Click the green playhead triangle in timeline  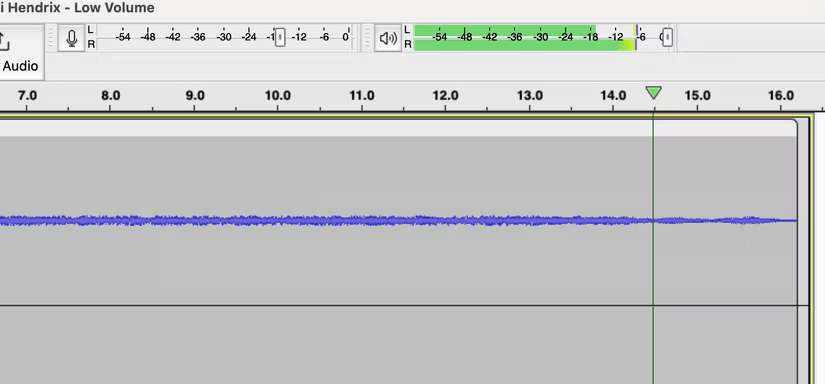click(x=653, y=94)
